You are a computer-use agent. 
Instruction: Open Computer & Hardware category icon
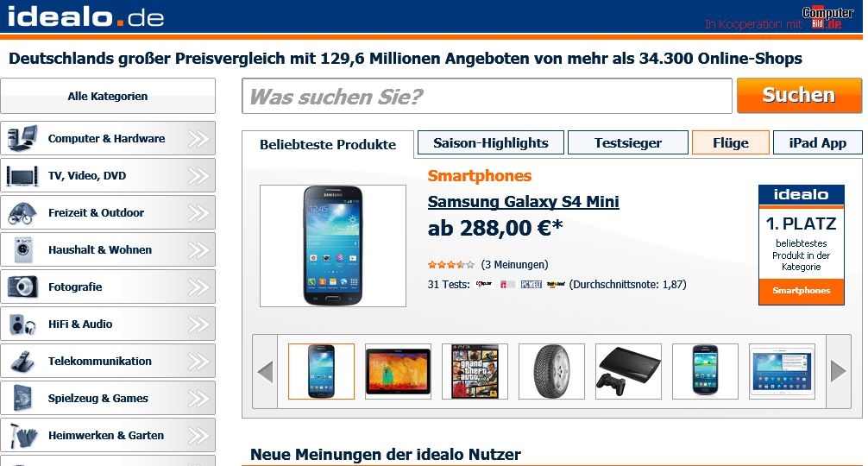pyautogui.click(x=22, y=138)
